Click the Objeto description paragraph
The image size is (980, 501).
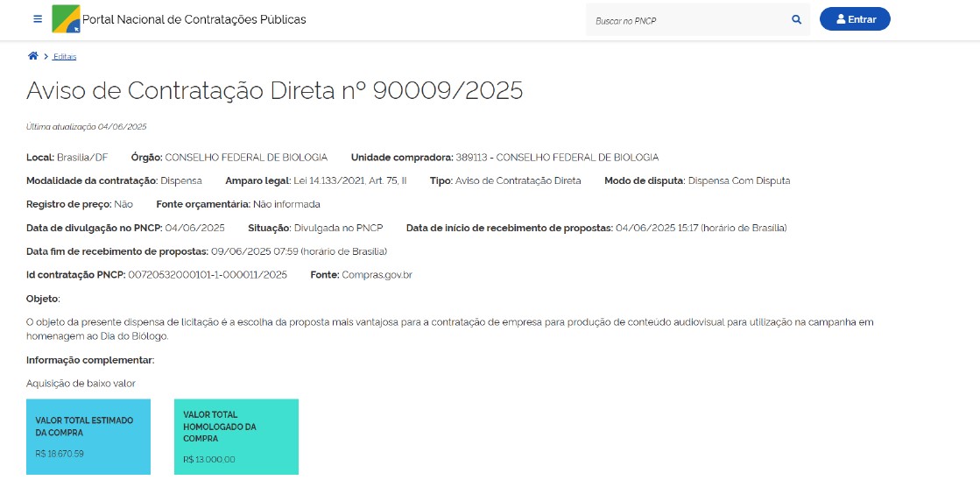(449, 329)
